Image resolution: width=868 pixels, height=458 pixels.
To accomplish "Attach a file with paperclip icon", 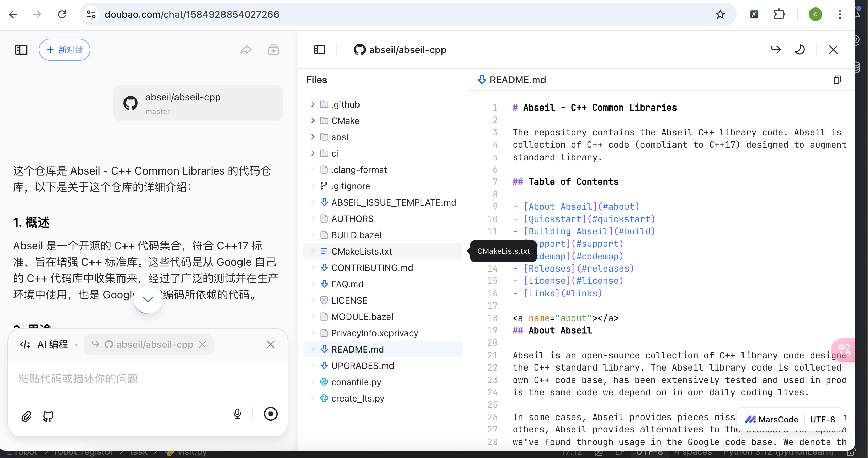I will click(x=27, y=416).
